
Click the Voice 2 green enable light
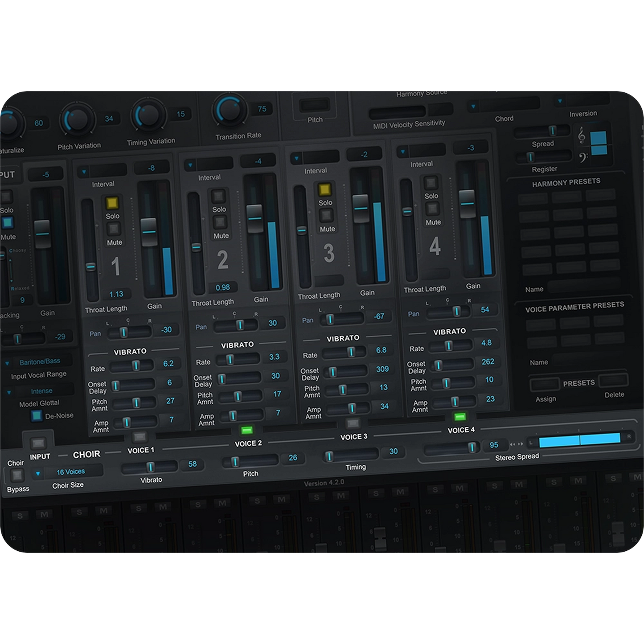[x=246, y=430]
